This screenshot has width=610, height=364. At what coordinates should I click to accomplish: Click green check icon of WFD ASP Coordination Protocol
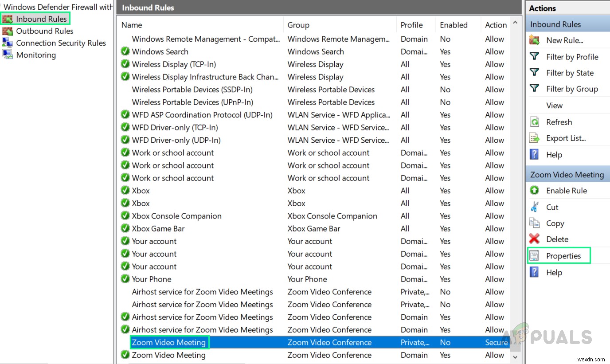coord(125,115)
